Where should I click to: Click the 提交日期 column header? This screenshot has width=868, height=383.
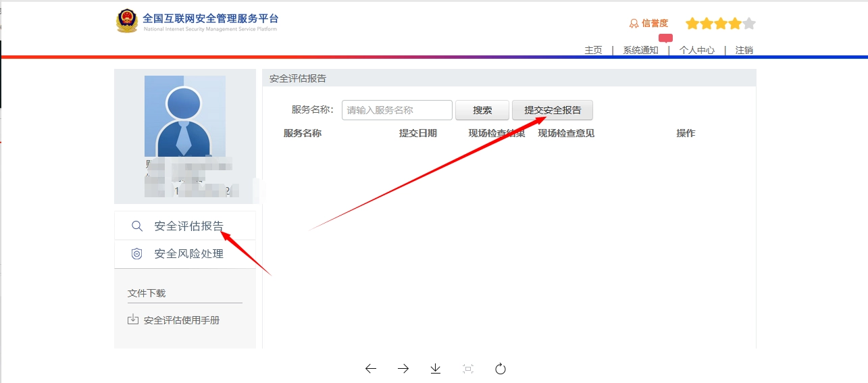[x=418, y=133]
